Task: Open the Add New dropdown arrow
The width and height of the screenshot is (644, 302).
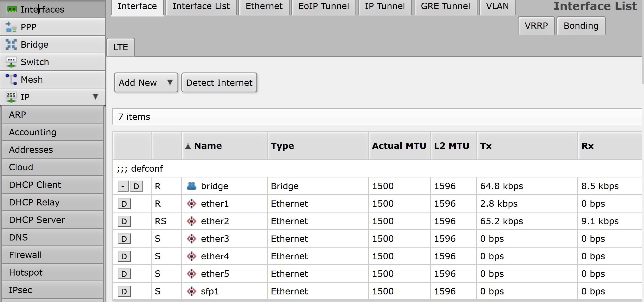Action: (x=170, y=82)
